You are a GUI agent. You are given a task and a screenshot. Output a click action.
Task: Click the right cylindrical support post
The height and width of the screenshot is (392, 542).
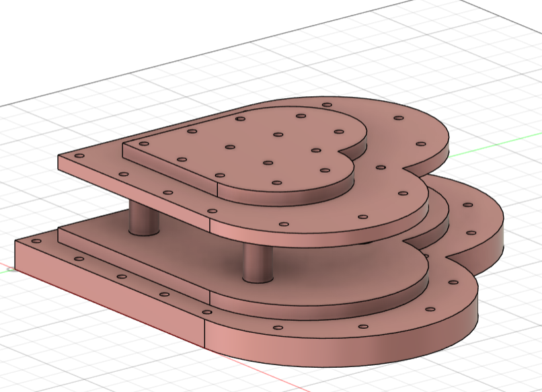(x=258, y=264)
